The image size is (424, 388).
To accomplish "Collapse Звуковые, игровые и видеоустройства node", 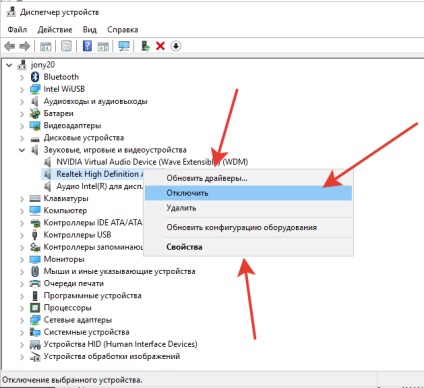I will click(x=22, y=150).
